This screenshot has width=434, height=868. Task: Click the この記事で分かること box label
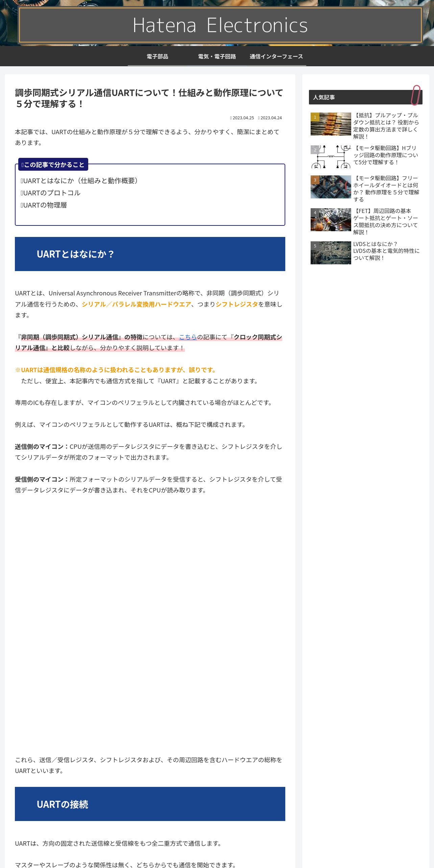(x=53, y=165)
